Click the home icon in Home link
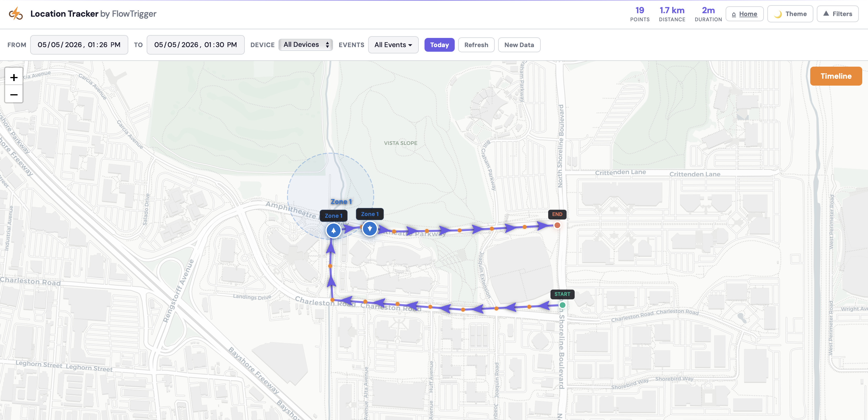Screen dimensions: 868x420 pyautogui.click(x=734, y=14)
